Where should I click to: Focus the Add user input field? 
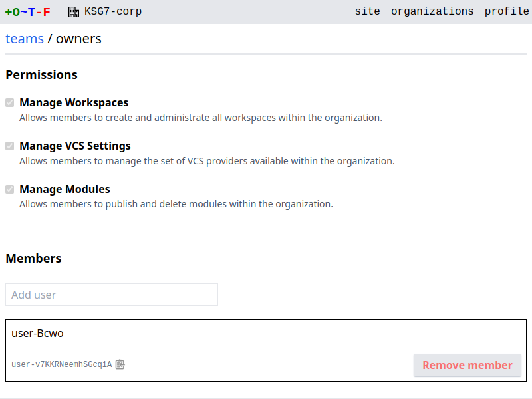point(112,295)
